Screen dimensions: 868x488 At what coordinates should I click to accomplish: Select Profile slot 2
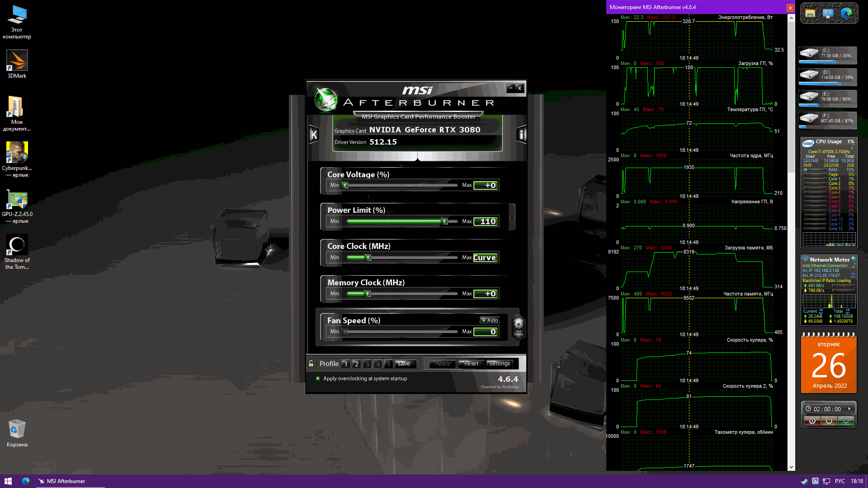click(356, 364)
